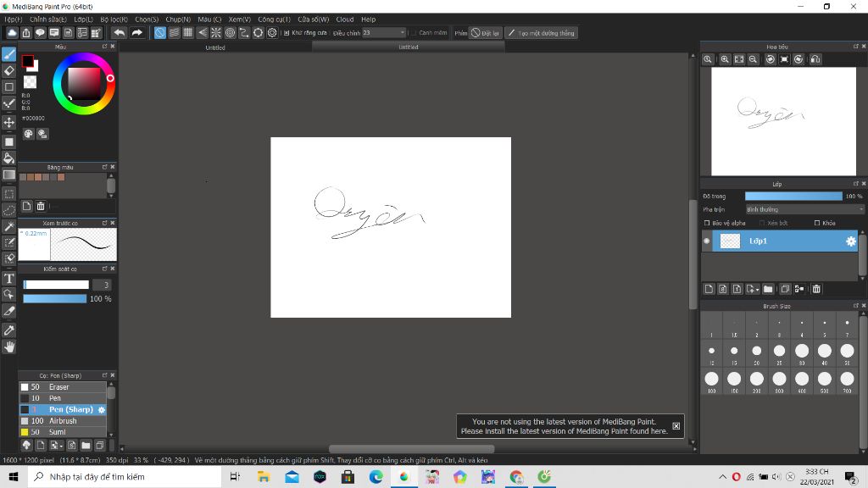This screenshot has height=488, width=868.
Task: Open Điều chỉnh correction dropdown
Action: (384, 33)
